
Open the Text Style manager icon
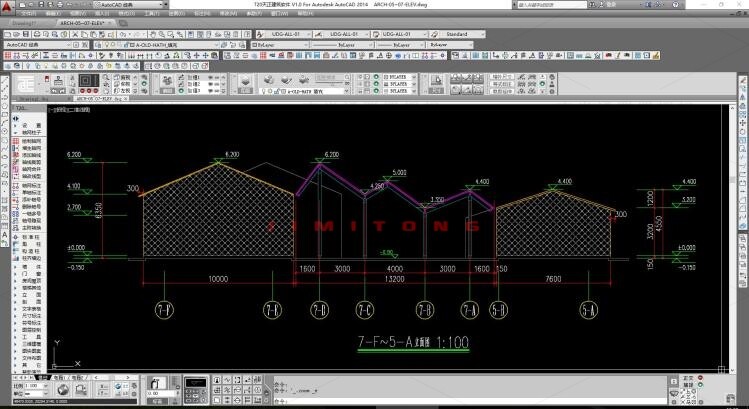[x=260, y=34]
